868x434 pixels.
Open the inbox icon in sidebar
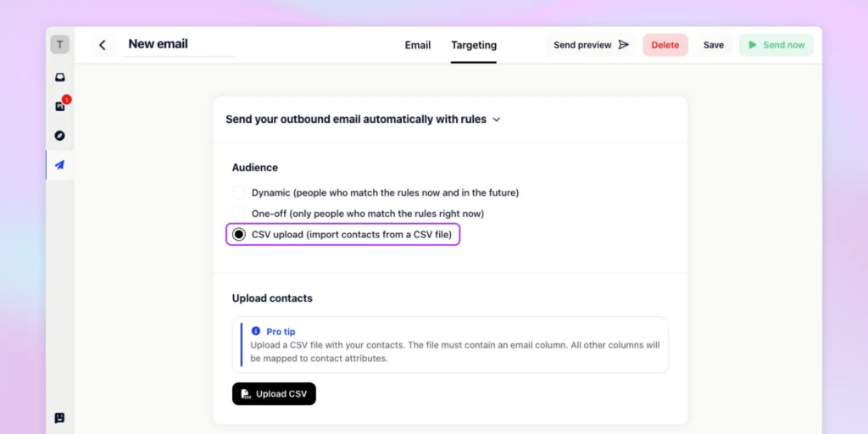[x=60, y=77]
